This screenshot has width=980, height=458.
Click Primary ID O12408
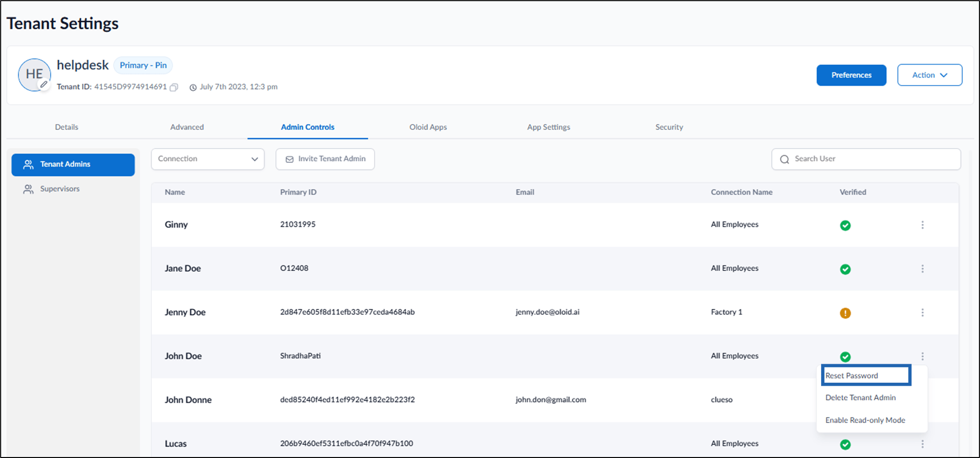point(294,268)
